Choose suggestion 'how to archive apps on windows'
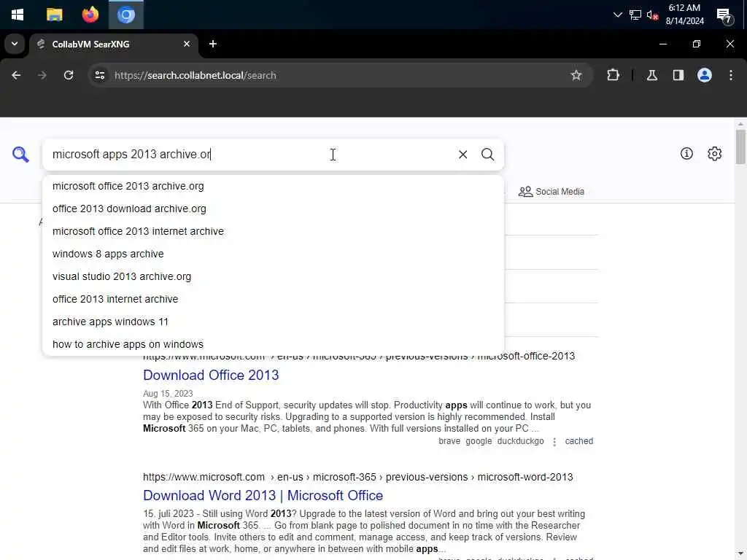The image size is (747, 560). tap(273, 344)
